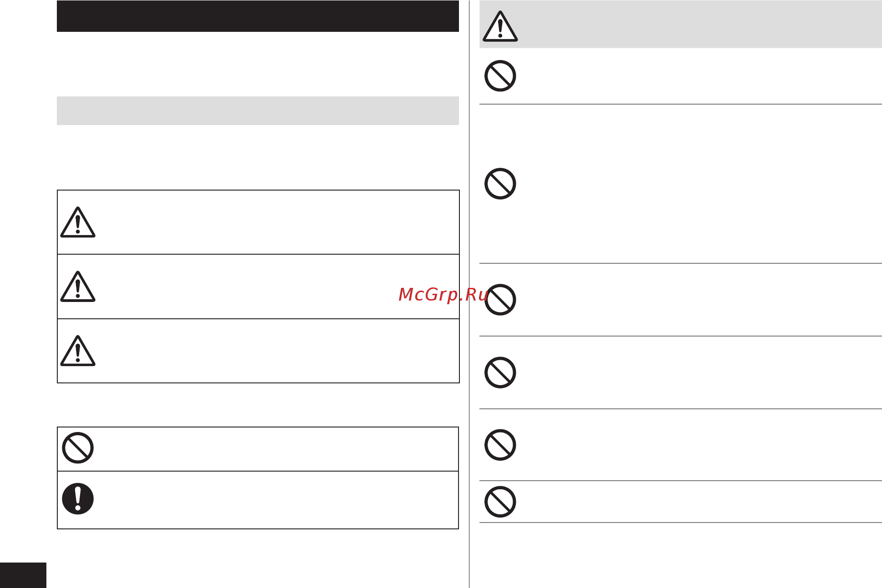The height and width of the screenshot is (588, 882).
Task: Click the warning triangle in the top row of the three-row table
Action: point(78,222)
